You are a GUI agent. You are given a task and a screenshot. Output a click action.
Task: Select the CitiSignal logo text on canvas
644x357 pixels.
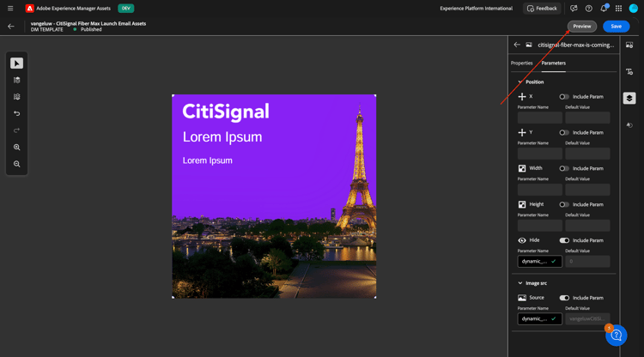[226, 112]
